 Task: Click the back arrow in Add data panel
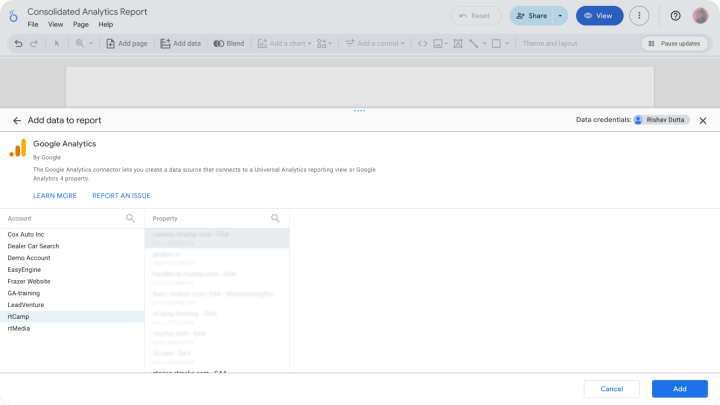[x=17, y=120]
